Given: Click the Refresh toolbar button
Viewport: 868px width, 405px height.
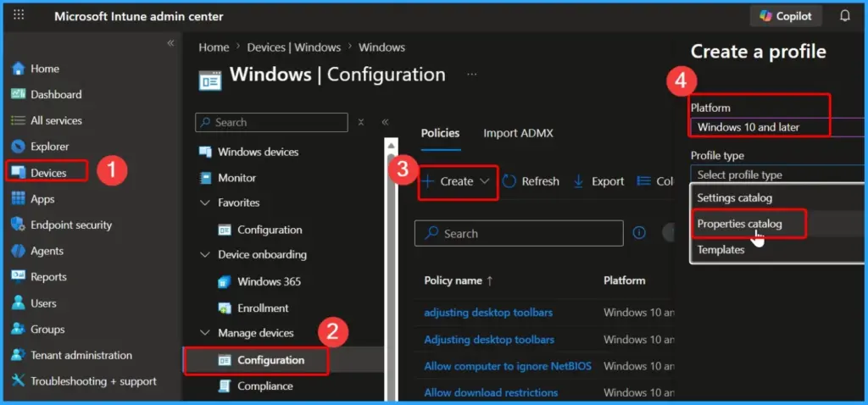Looking at the screenshot, I should [531, 181].
